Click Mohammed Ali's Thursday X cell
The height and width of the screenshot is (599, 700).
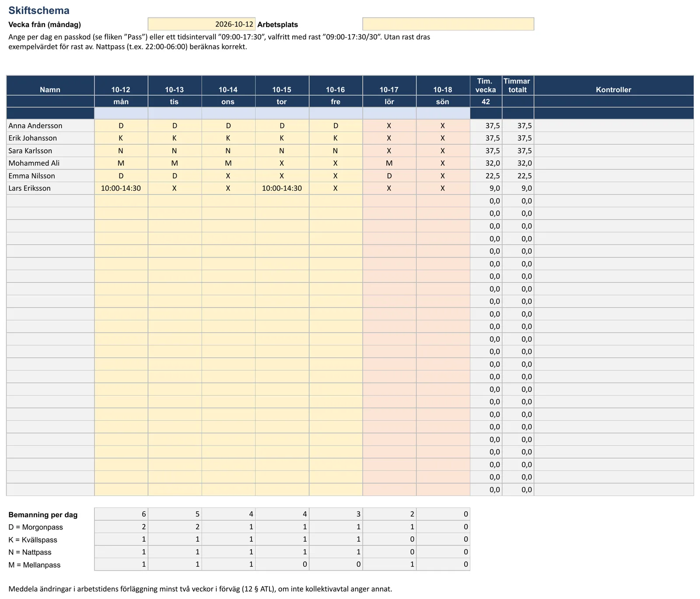pyautogui.click(x=282, y=163)
